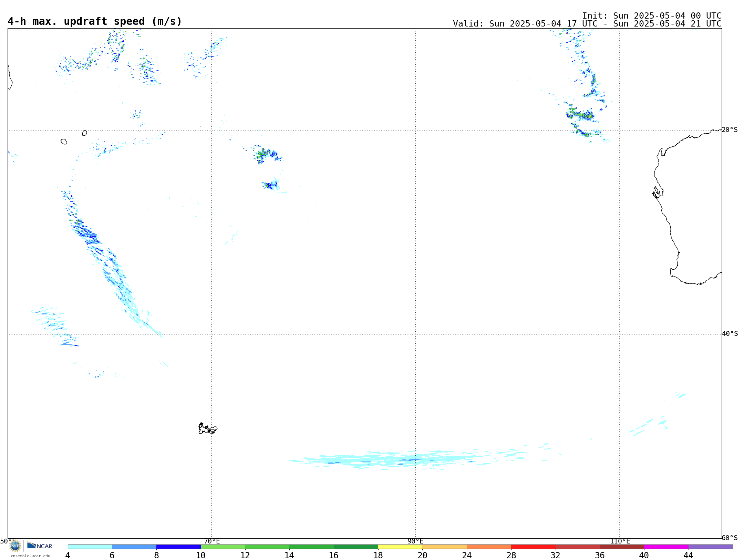
Task: Click the 110°E longitude label
Action: (x=620, y=541)
